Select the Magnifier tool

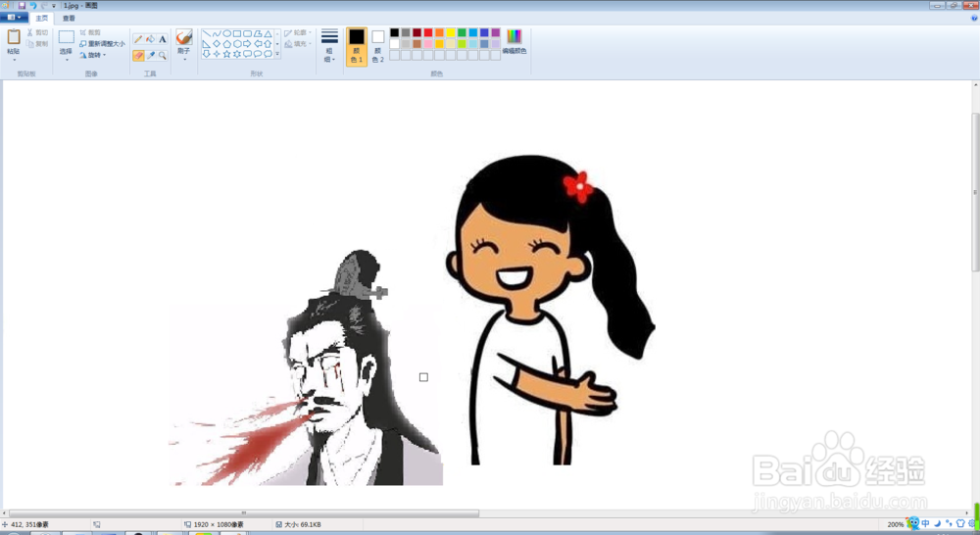(162, 56)
